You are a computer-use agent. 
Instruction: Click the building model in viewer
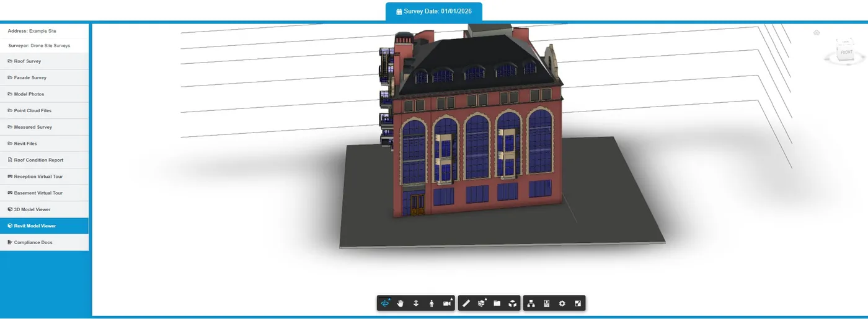(x=474, y=124)
